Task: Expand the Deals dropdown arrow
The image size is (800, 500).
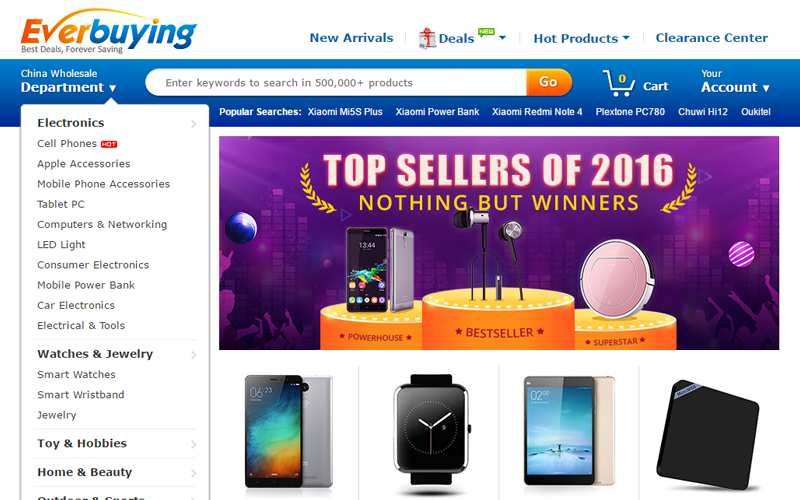Action: 502,38
